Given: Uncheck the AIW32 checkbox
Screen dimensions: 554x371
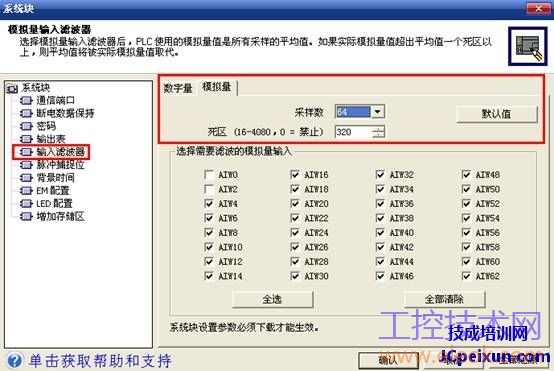Looking at the screenshot, I should point(381,175).
